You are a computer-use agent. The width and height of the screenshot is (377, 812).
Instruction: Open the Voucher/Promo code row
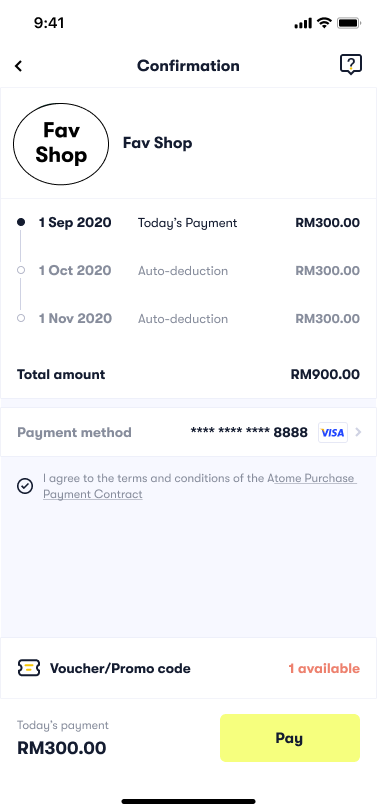point(188,668)
